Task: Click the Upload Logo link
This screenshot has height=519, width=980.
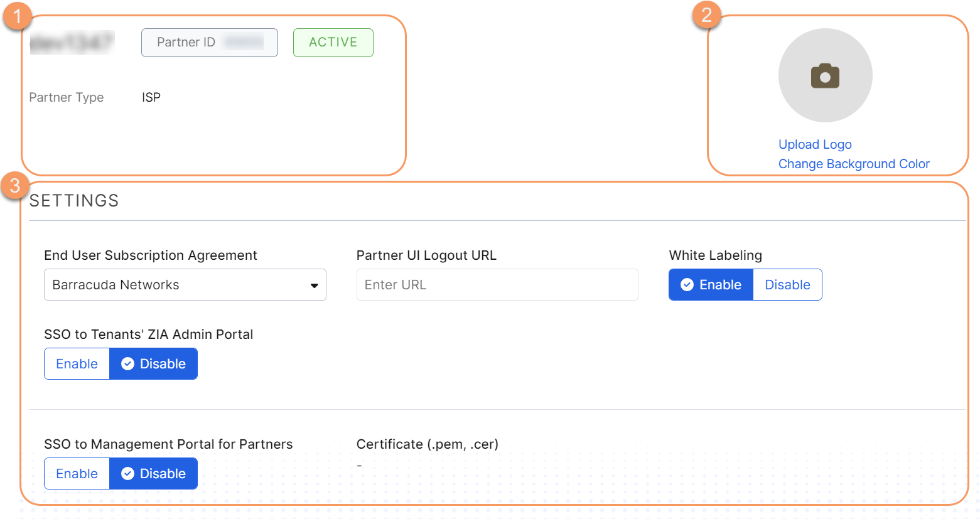Action: pos(815,144)
